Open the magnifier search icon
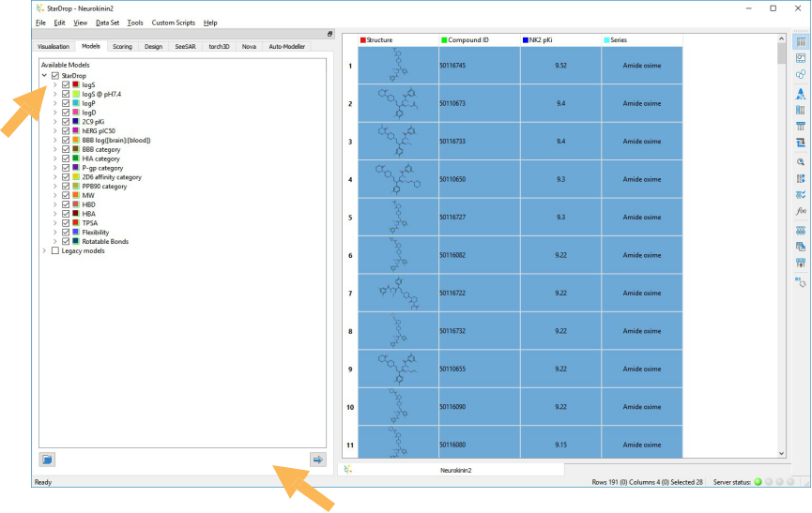 click(x=801, y=162)
